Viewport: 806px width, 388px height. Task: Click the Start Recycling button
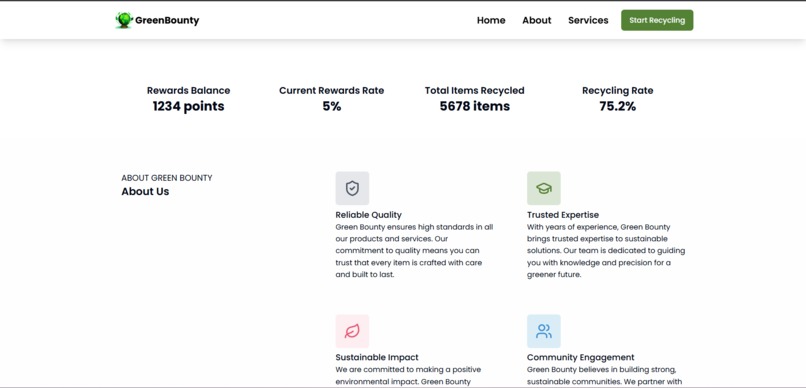click(x=657, y=21)
